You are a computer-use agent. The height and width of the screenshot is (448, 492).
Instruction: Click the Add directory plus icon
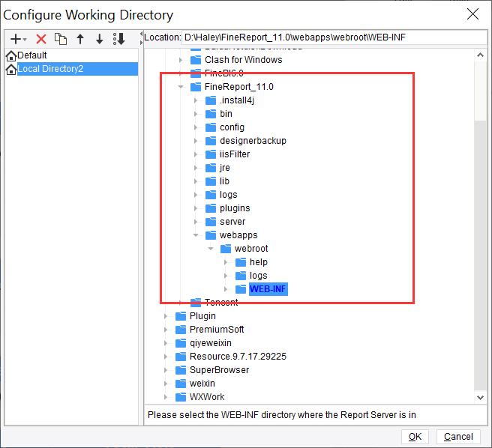[x=15, y=39]
